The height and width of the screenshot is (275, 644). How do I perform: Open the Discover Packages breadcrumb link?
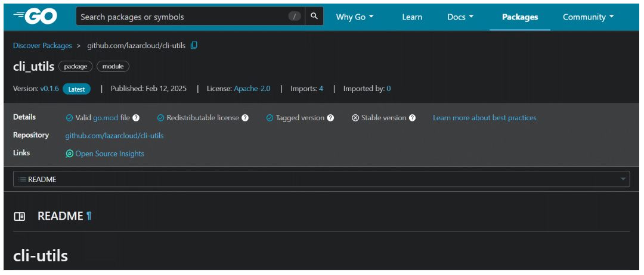(42, 46)
